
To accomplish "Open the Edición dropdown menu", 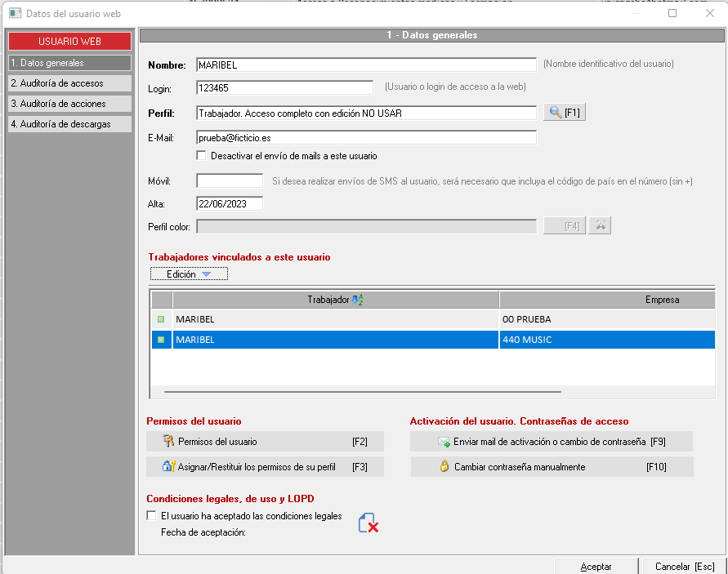I will tap(189, 274).
